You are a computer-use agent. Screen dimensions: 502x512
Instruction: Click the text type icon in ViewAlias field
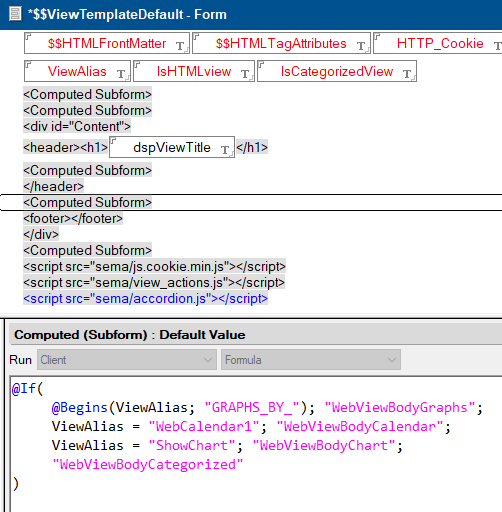pyautogui.click(x=121, y=74)
